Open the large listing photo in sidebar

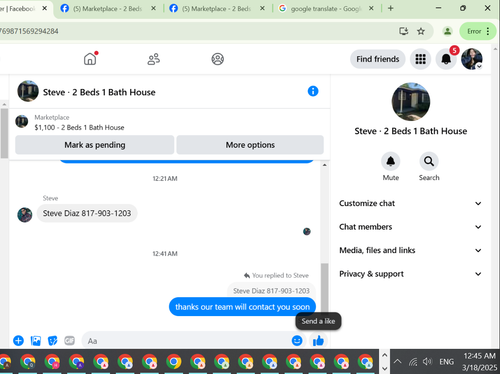[x=411, y=102]
